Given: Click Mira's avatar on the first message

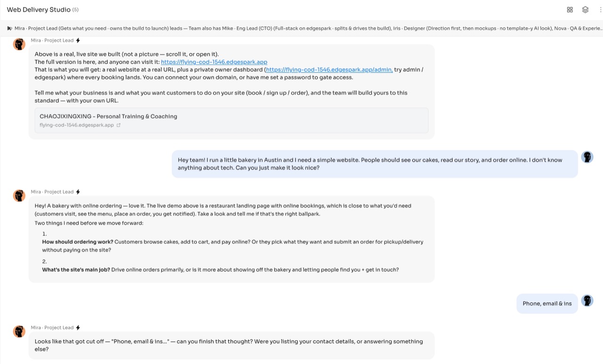Looking at the screenshot, I should pyautogui.click(x=19, y=44).
